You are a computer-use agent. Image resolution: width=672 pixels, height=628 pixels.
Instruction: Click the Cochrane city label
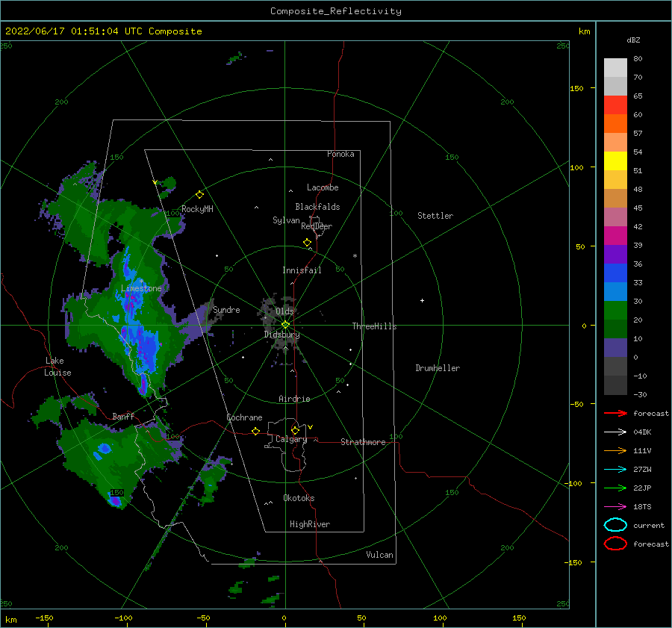(244, 417)
